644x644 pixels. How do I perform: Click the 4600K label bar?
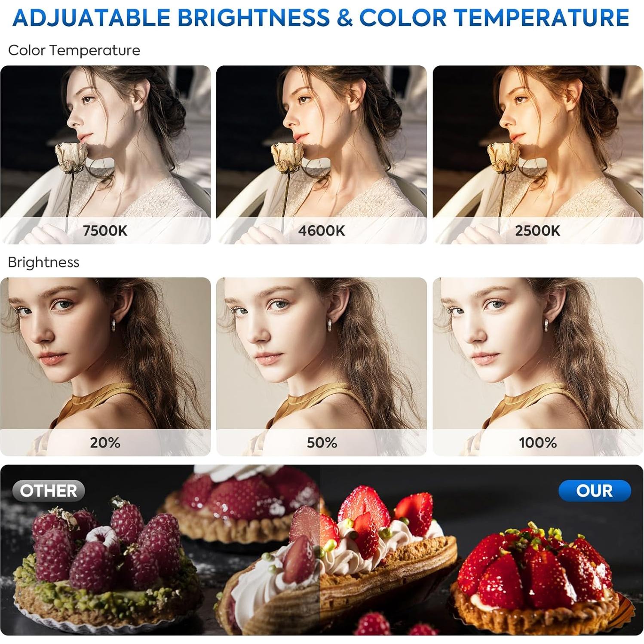click(x=321, y=230)
